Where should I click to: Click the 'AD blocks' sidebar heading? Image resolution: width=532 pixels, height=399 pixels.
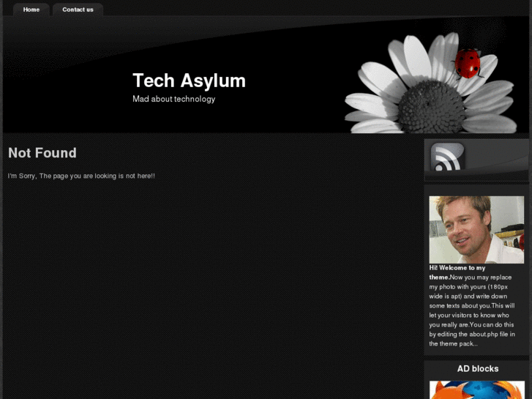[478, 368]
